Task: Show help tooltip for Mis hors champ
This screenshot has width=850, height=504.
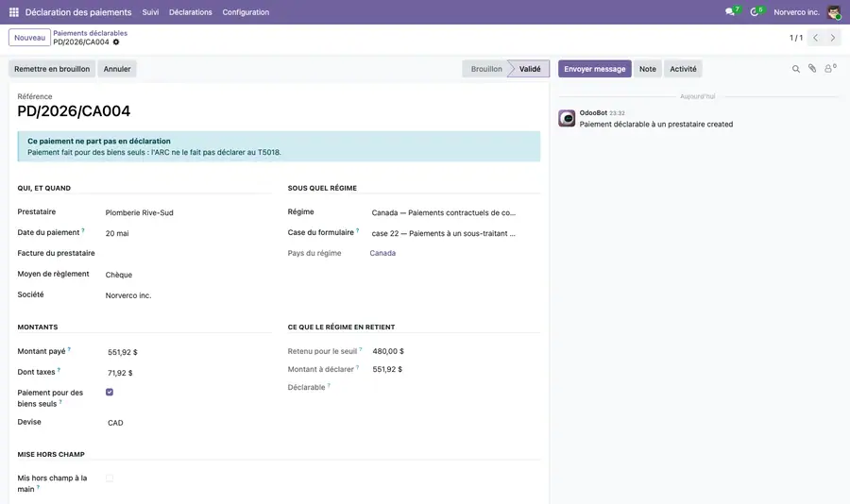Action: [x=38, y=487]
